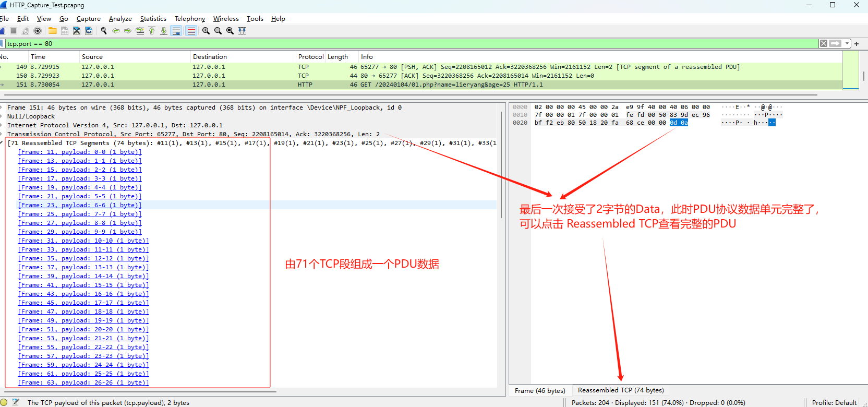Sort packets by Time column
Image resolution: width=868 pixels, height=407 pixels.
pos(54,57)
